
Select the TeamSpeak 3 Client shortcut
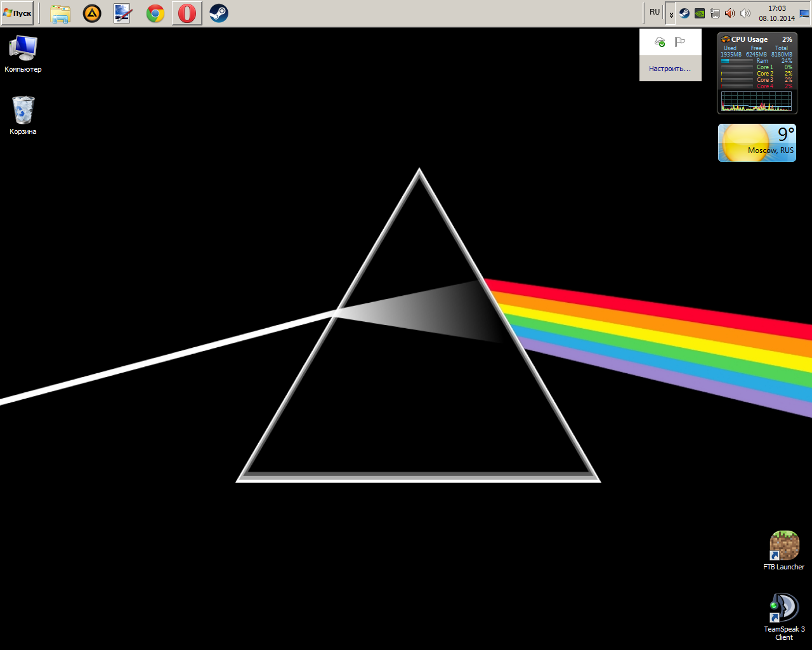(784, 617)
